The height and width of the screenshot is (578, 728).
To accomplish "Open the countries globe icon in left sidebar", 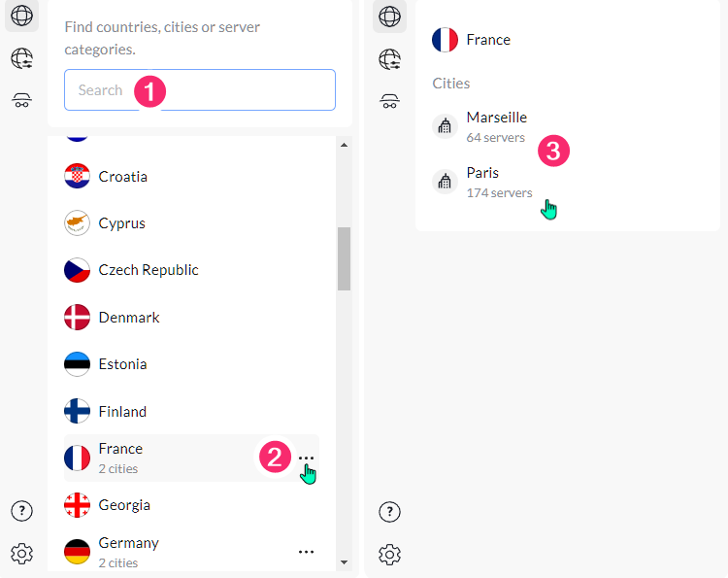I will coord(21,16).
